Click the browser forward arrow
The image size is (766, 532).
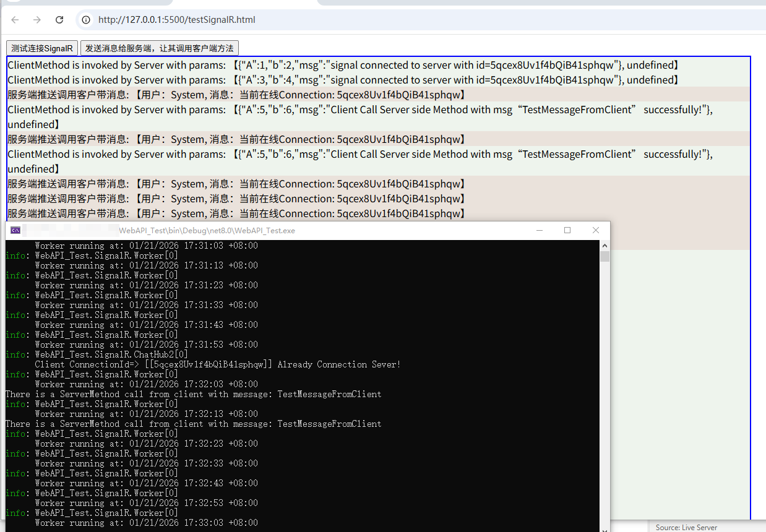click(x=37, y=20)
